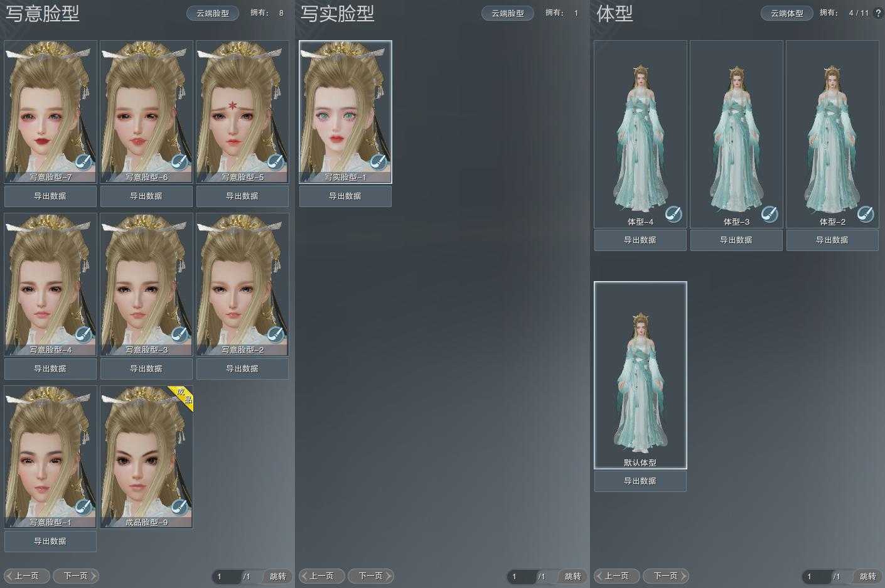
Task: Open the 云端体型 cloud body list
Action: tap(787, 13)
